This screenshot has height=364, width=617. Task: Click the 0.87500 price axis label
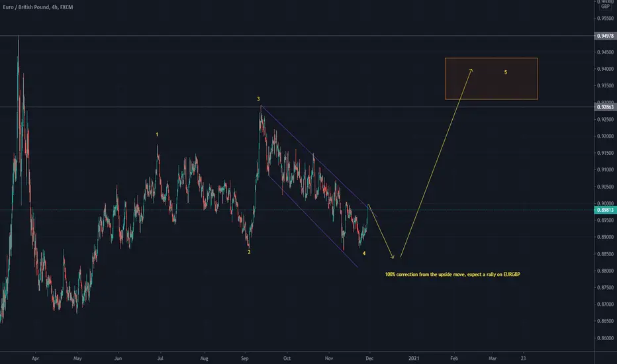click(605, 288)
